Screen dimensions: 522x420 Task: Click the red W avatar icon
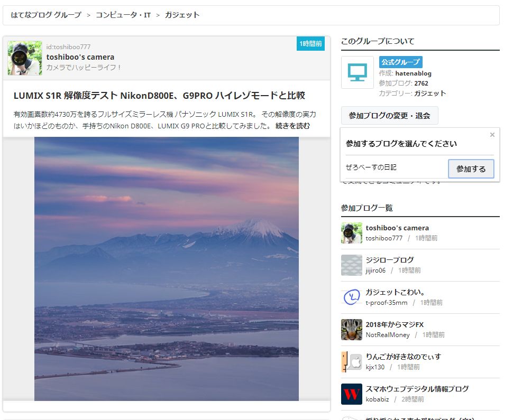352,394
